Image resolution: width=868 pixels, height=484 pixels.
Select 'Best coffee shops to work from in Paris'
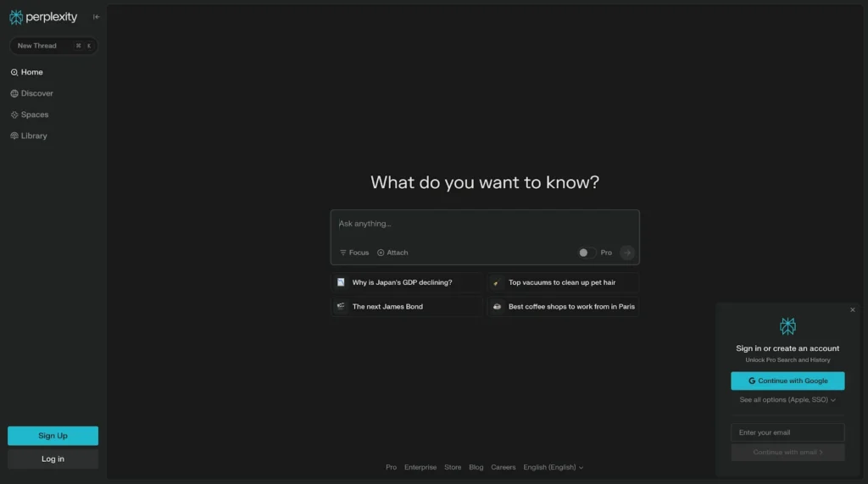(563, 307)
